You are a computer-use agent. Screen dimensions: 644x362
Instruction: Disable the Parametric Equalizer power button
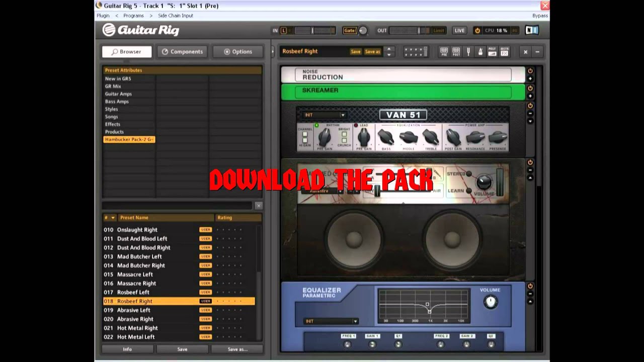tap(530, 286)
